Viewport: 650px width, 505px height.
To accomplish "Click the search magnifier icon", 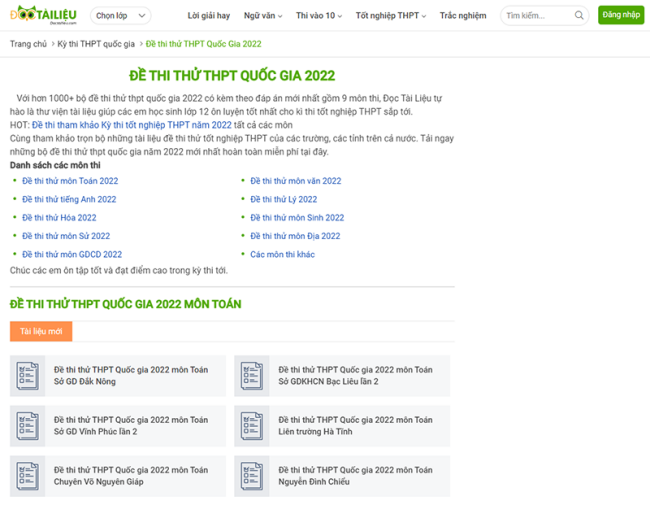I will click(x=580, y=16).
